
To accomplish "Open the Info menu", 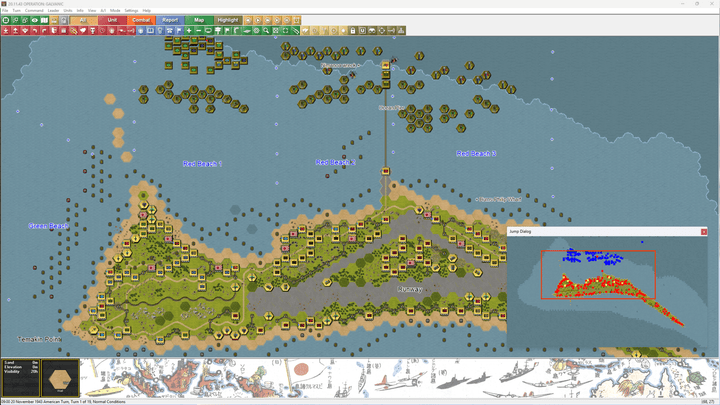I will pos(80,10).
